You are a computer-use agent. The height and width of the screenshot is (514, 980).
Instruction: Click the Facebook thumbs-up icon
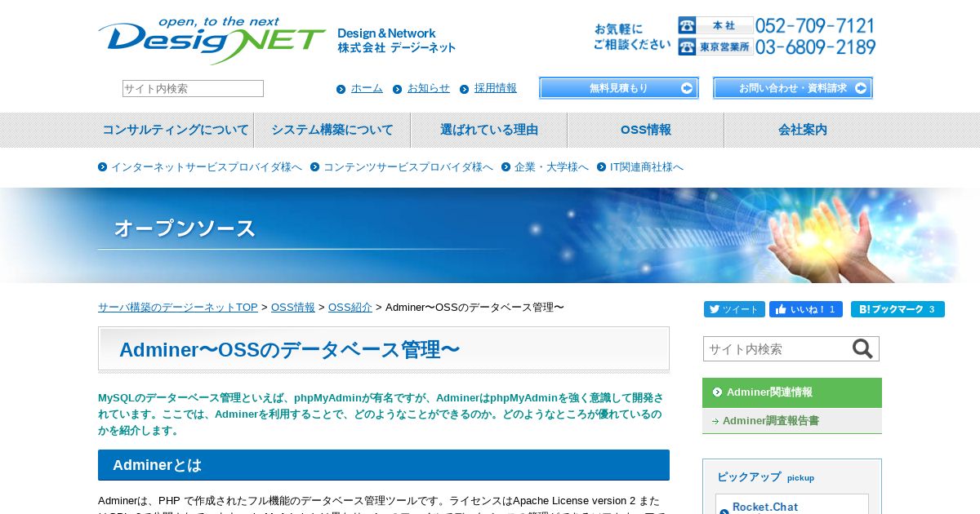coord(781,310)
